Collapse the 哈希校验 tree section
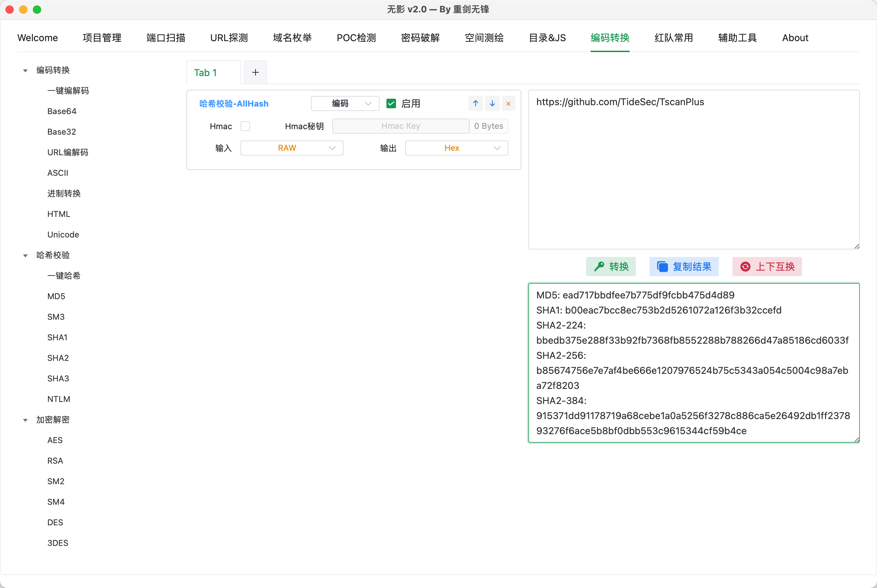Viewport: 877px width, 588px height. point(25,256)
